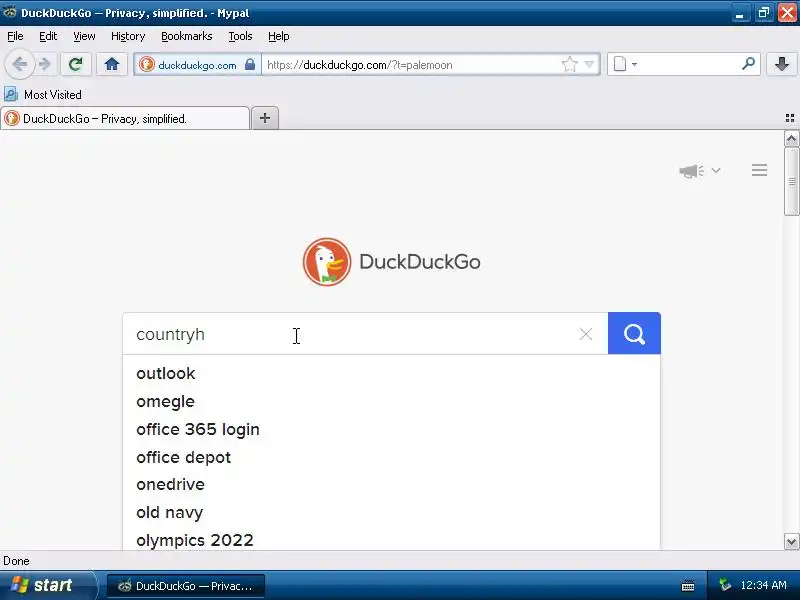Open a new tab with the plus button

[265, 118]
